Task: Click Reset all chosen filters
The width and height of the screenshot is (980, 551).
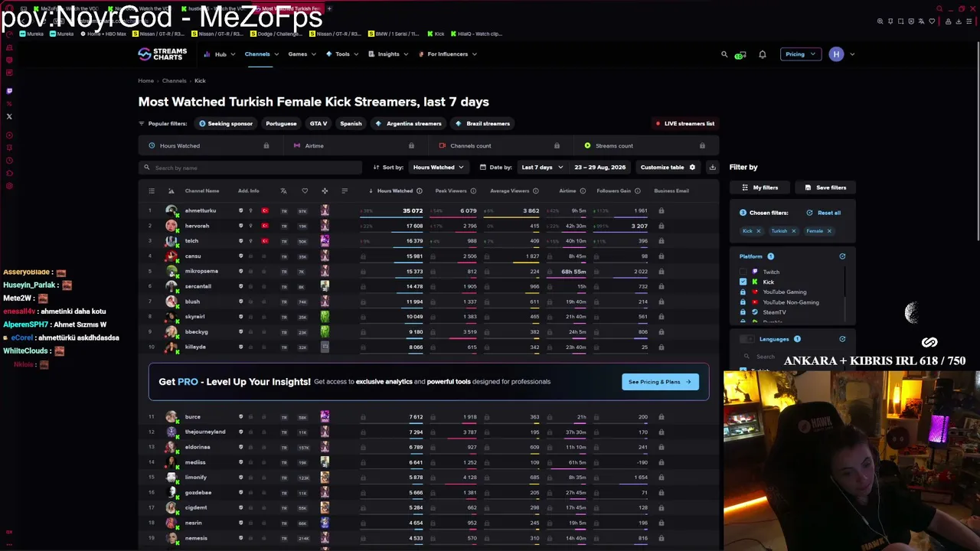Action: pyautogui.click(x=823, y=213)
